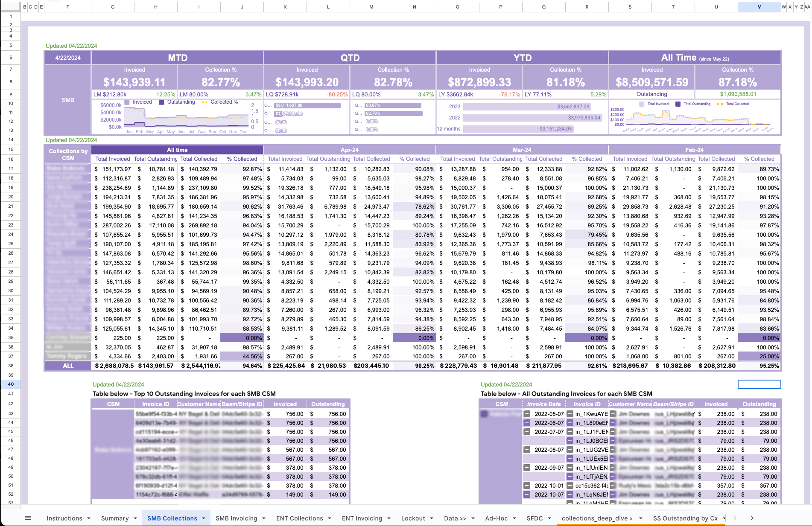Open the SMB Collections tab dropdown arrow
Image resolution: width=812 pixels, height=526 pixels.
tap(204, 518)
